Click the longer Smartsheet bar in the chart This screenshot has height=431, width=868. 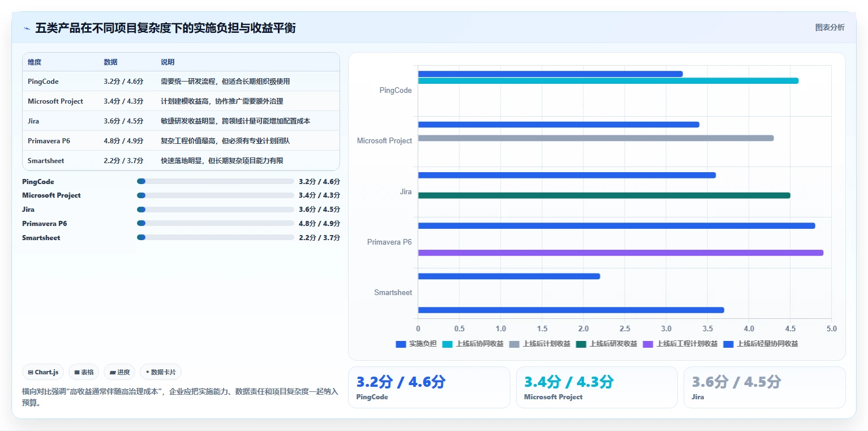pos(571,310)
